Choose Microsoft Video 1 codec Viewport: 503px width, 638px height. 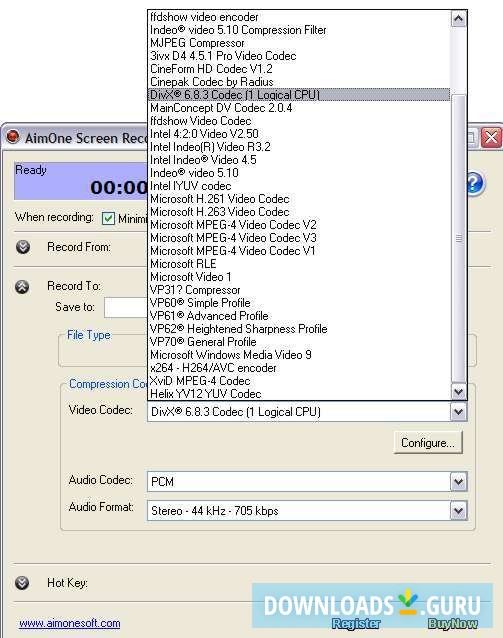[x=299, y=277]
